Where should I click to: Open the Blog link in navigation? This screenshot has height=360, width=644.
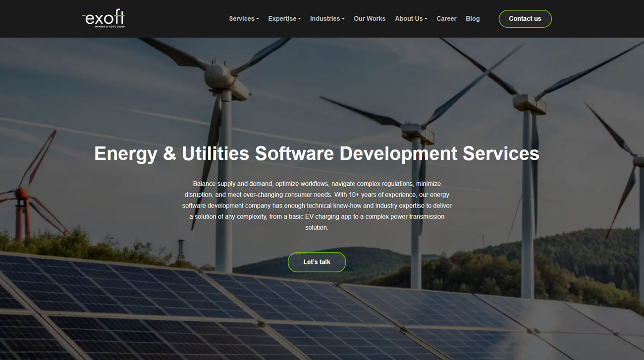(x=473, y=19)
